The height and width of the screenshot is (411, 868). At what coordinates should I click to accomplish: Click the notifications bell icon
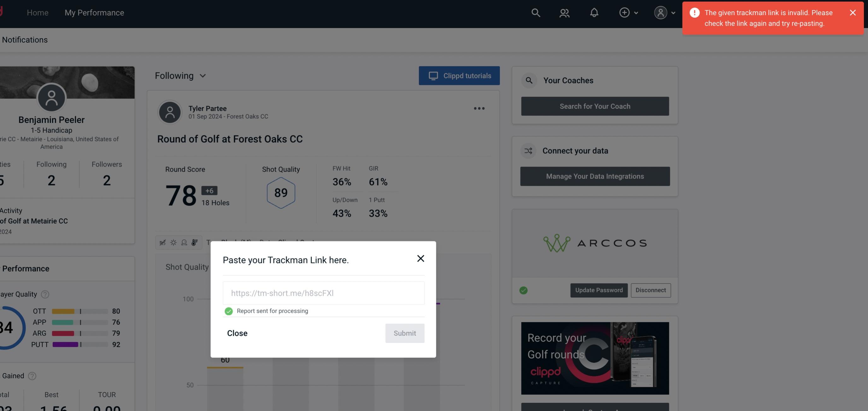click(594, 12)
